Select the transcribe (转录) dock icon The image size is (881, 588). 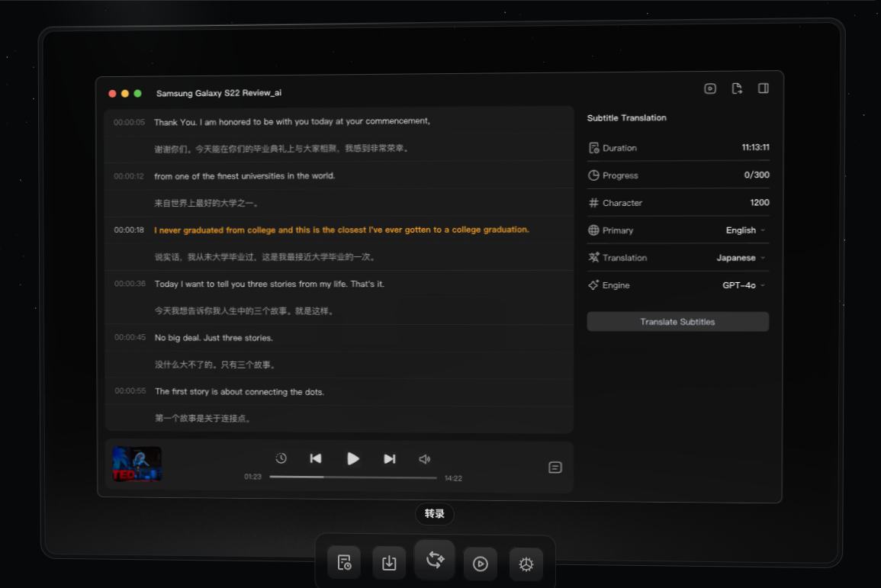435,561
